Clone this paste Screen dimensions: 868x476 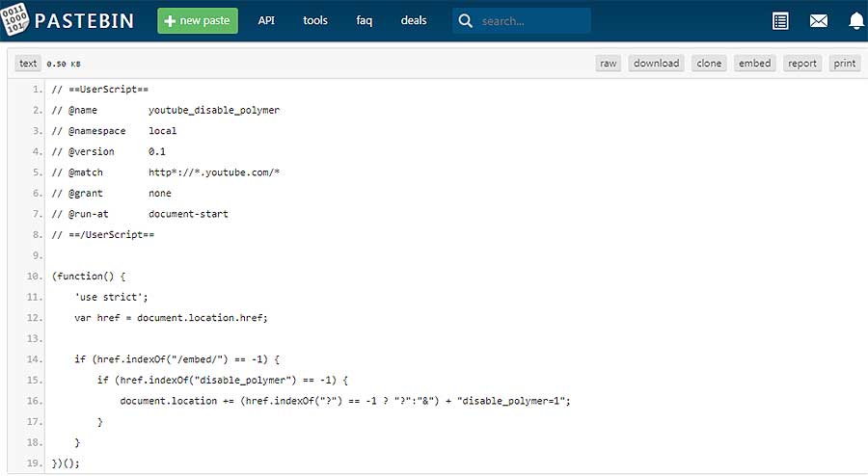(x=709, y=63)
